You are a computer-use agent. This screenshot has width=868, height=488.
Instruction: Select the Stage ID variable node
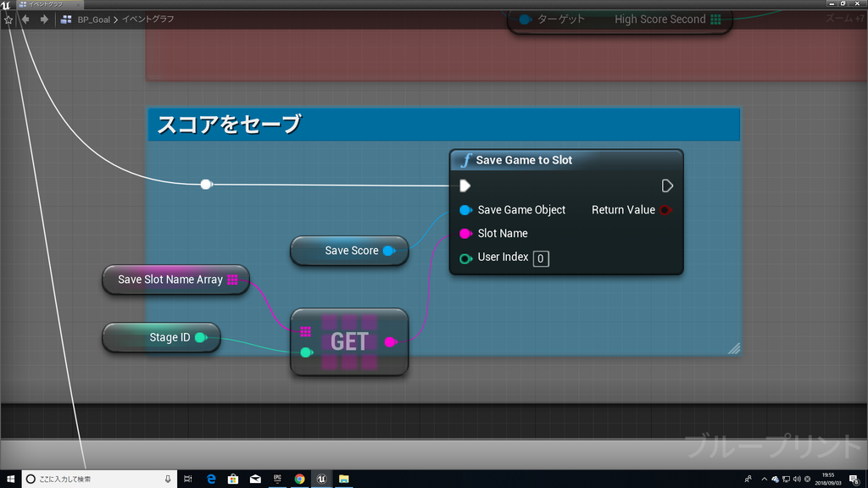pyautogui.click(x=161, y=337)
